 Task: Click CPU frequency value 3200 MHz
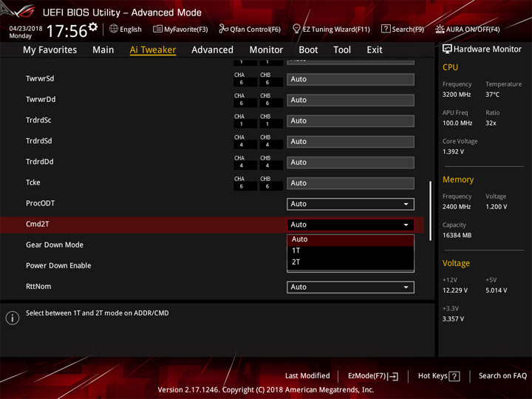point(457,95)
